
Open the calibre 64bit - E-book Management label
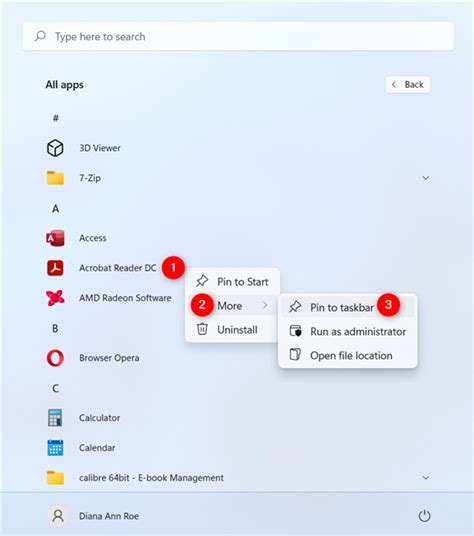[x=151, y=478]
